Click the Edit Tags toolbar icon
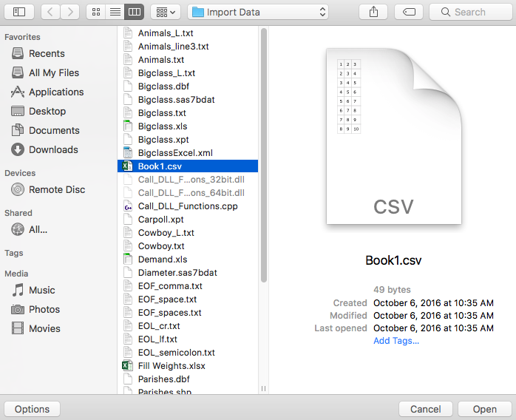516x420 pixels. [x=409, y=12]
